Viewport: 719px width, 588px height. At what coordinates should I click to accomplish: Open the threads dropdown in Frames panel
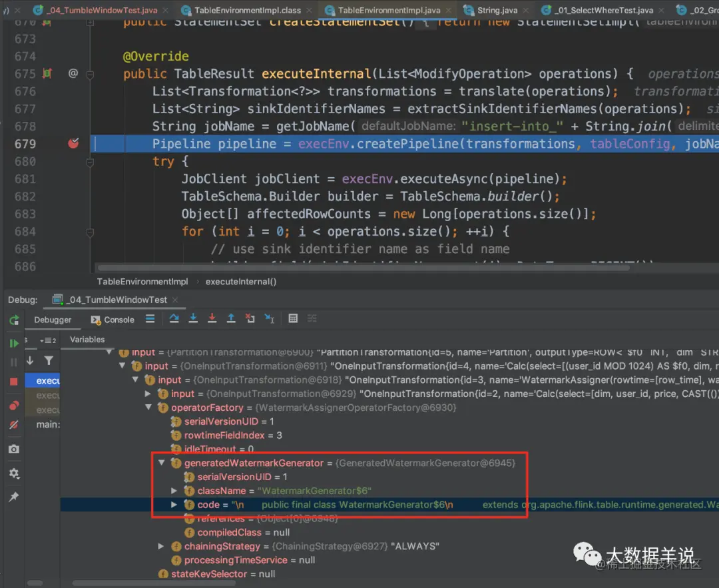point(48,340)
